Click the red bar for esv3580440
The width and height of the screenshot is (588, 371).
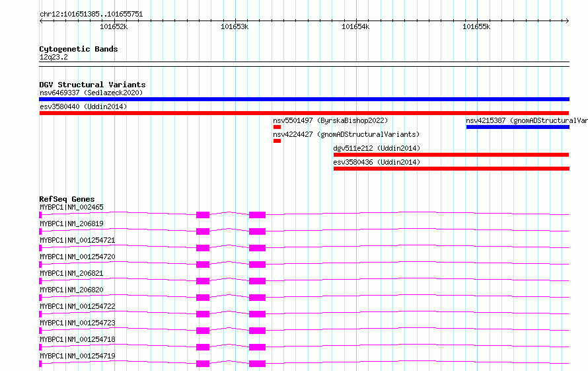point(304,113)
